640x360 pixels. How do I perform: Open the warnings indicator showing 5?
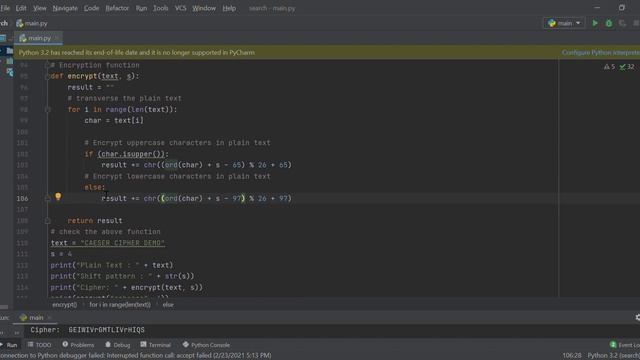(x=609, y=67)
